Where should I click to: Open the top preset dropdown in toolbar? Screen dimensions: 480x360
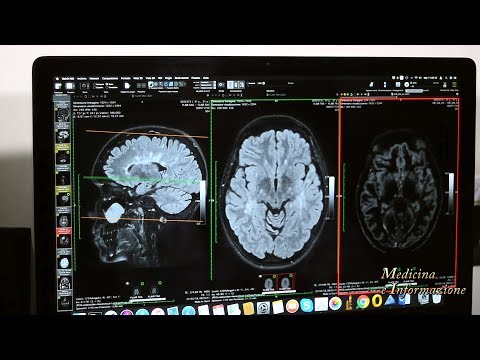pyautogui.click(x=207, y=82)
